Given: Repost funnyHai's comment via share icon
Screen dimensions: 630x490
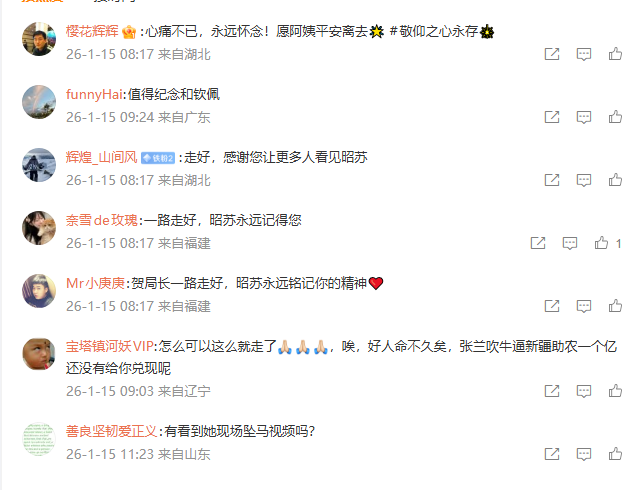Looking at the screenshot, I should coord(552,117).
